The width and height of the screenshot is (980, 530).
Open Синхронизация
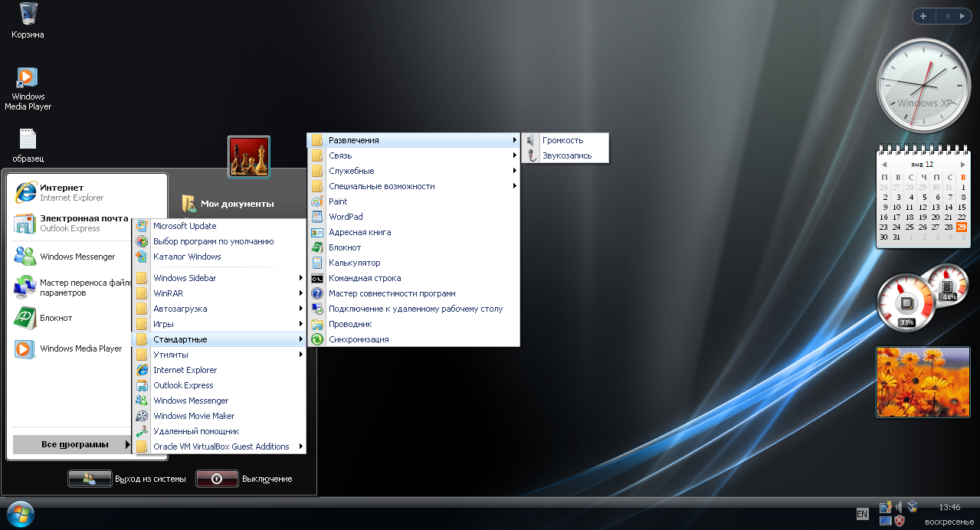coord(414,339)
